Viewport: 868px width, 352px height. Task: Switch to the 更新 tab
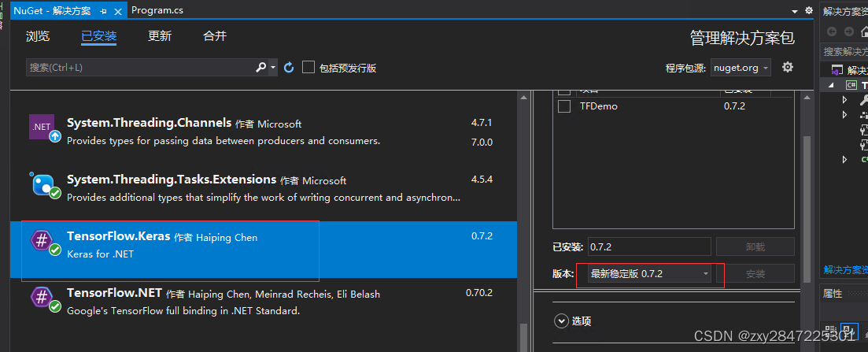[x=160, y=36]
